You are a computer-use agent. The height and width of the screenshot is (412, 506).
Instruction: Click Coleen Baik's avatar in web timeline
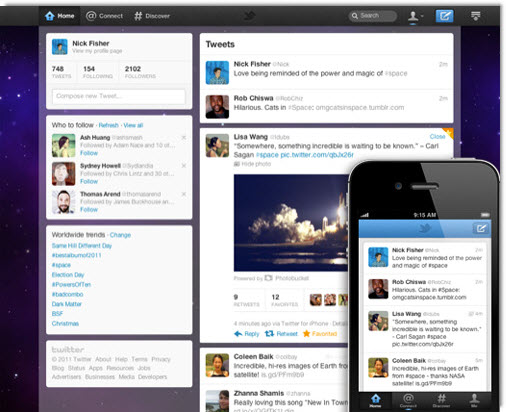click(x=217, y=365)
